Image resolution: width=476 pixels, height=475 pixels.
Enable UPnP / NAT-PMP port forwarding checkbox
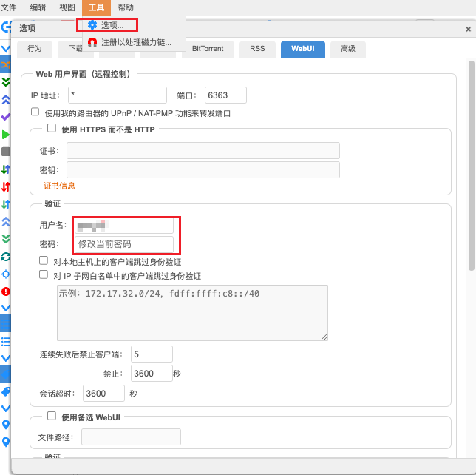click(35, 112)
